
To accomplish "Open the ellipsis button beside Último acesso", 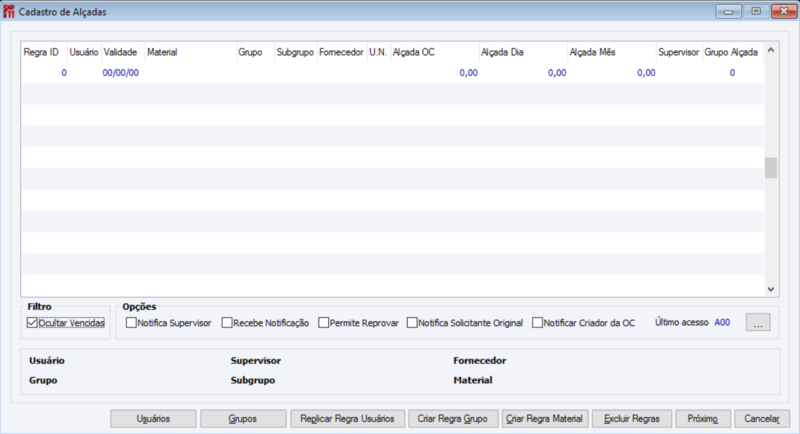I will click(x=758, y=323).
